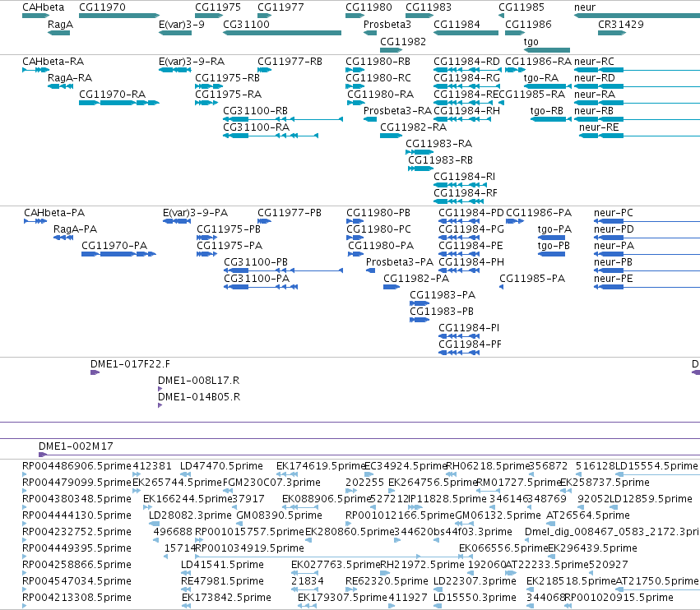700x610 pixels.
Task: Click the CG31100-PA protein label
Action: 257,279
